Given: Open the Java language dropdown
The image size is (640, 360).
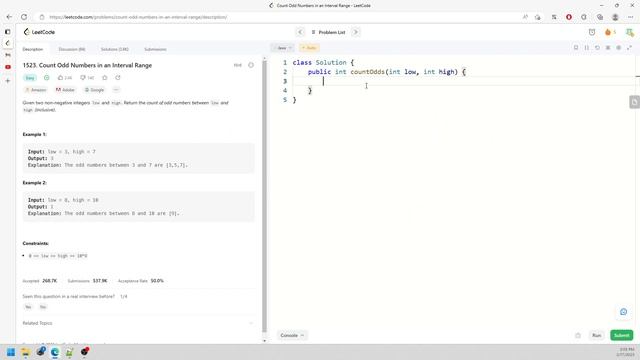Looking at the screenshot, I should coord(283,48).
